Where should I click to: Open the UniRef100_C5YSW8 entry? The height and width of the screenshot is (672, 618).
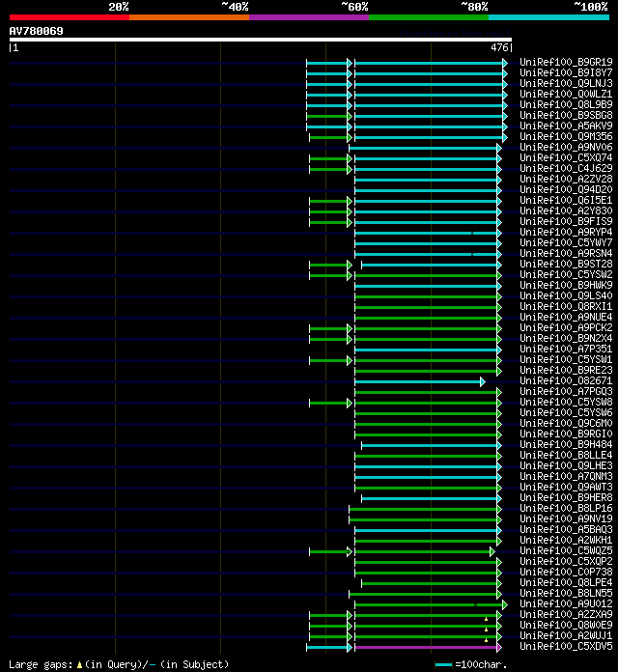[x=566, y=403]
